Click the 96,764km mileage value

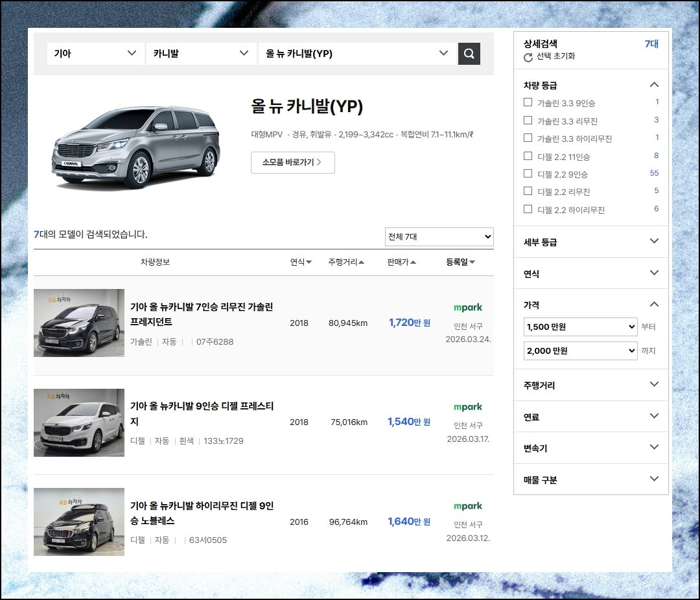click(x=348, y=522)
